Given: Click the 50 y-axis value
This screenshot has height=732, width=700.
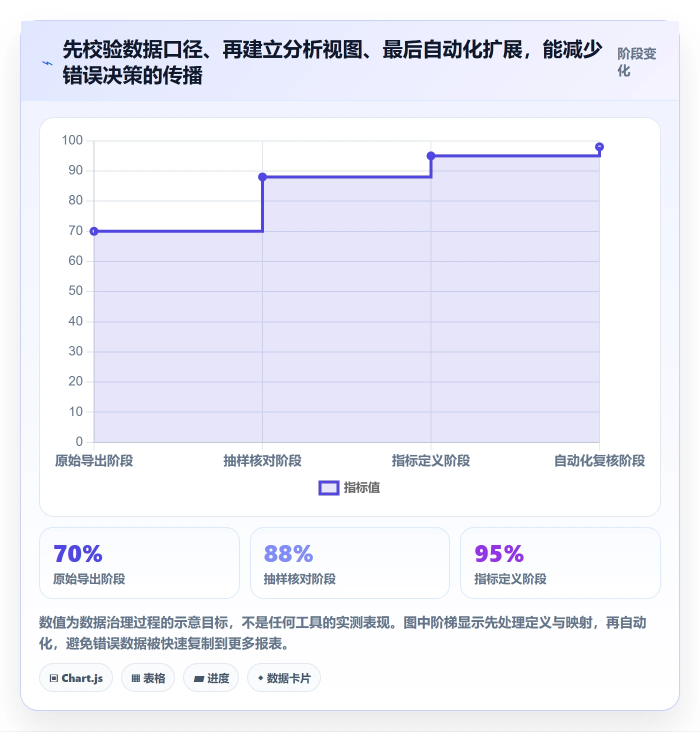Looking at the screenshot, I should pyautogui.click(x=75, y=291).
